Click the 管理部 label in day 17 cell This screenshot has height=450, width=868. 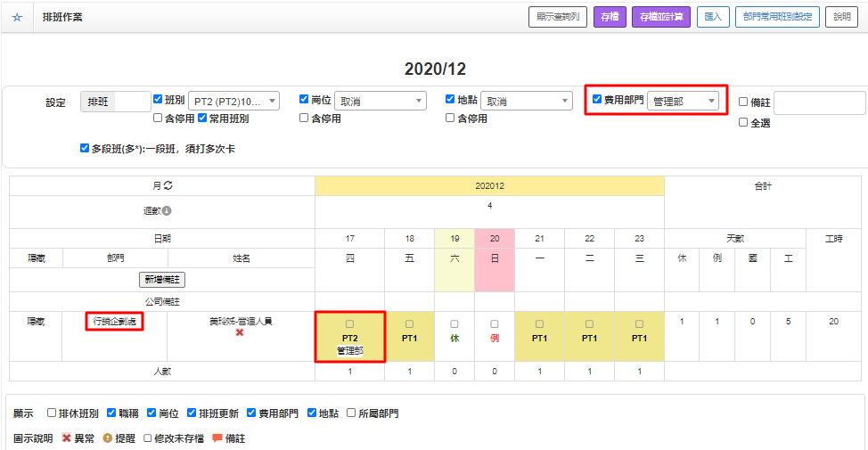(350, 351)
